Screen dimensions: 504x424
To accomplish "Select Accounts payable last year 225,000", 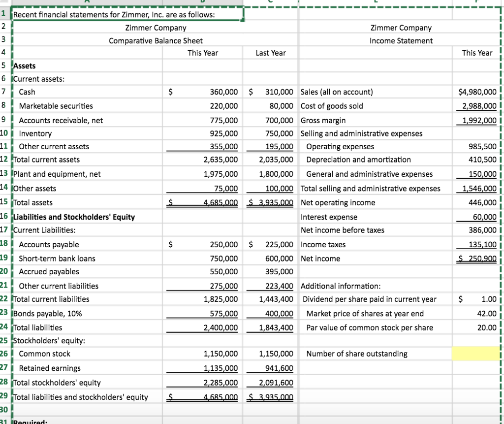I will [x=279, y=244].
